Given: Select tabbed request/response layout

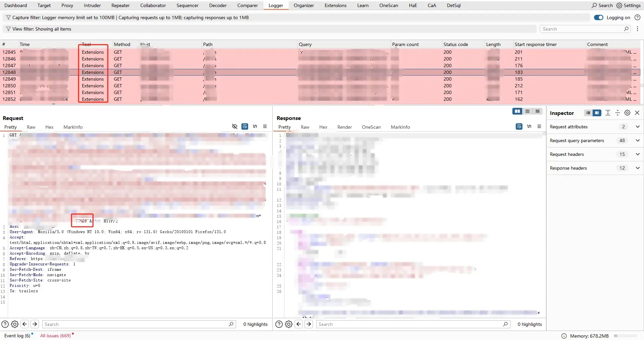Looking at the screenshot, I should click(x=537, y=111).
